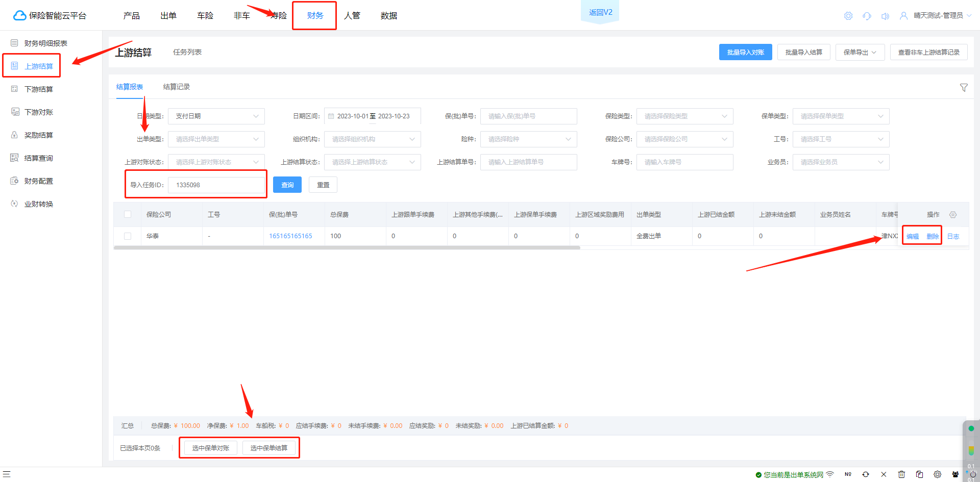Click the 导入任务ID input field
Screen dimensions: 980x482
tap(216, 185)
